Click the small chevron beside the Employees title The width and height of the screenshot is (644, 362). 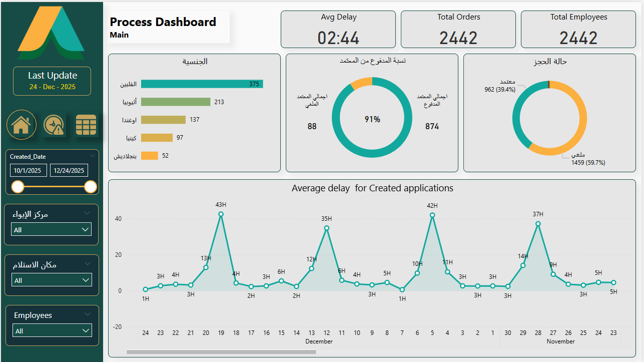(x=88, y=314)
